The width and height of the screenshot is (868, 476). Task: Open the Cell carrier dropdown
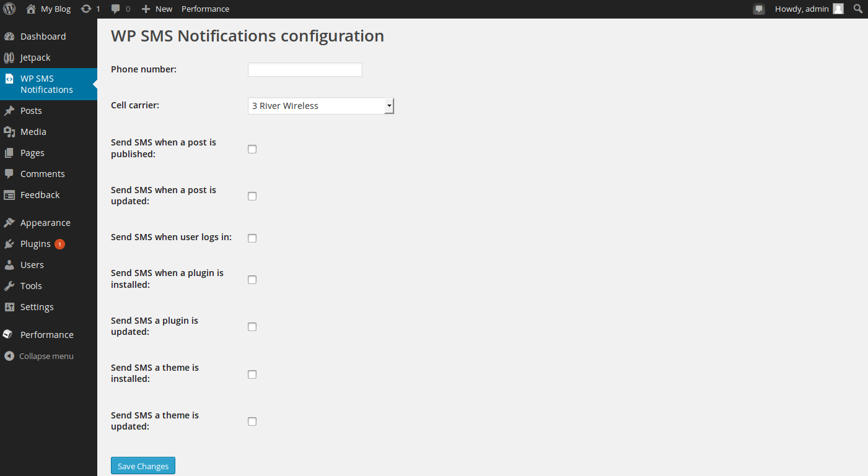(x=321, y=106)
